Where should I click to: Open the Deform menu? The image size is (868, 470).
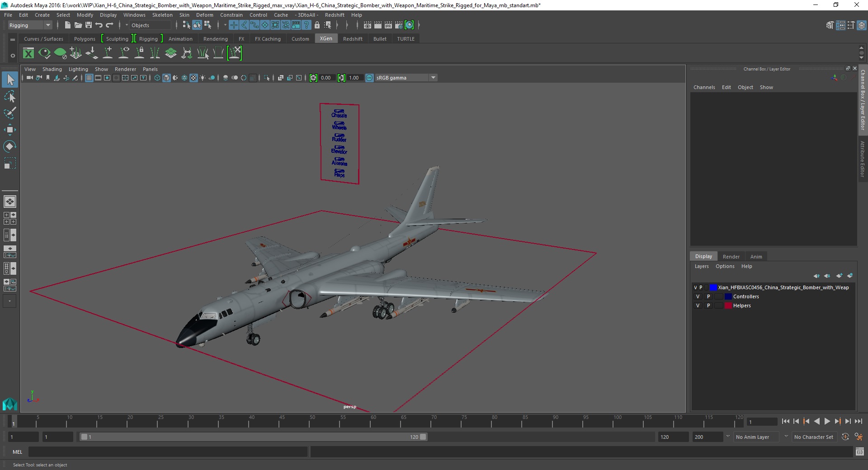[x=204, y=15]
